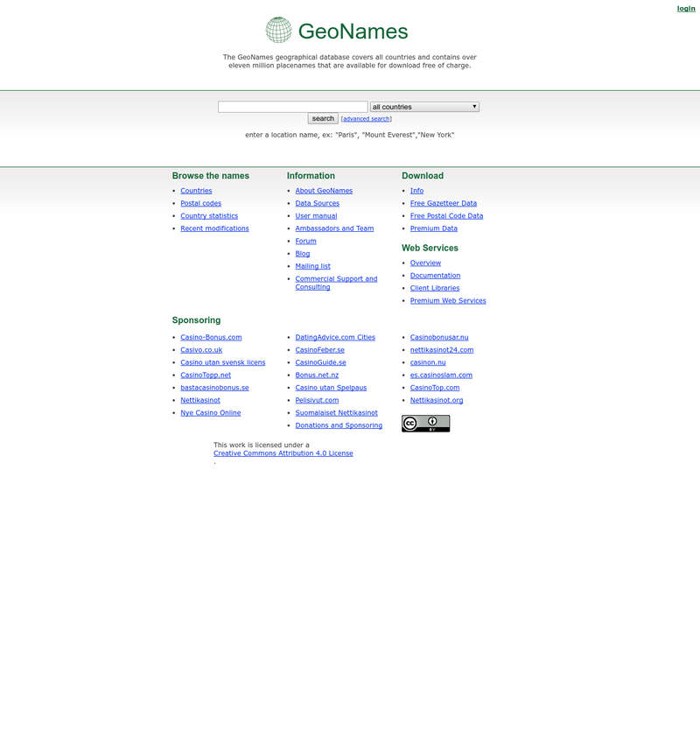Open Free Gazetteer Data link
This screenshot has width=700, height=737.
(443, 203)
